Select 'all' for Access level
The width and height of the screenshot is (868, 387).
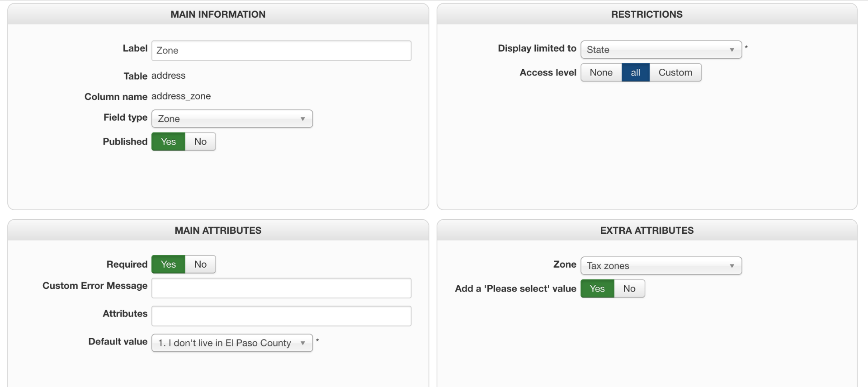pos(635,73)
